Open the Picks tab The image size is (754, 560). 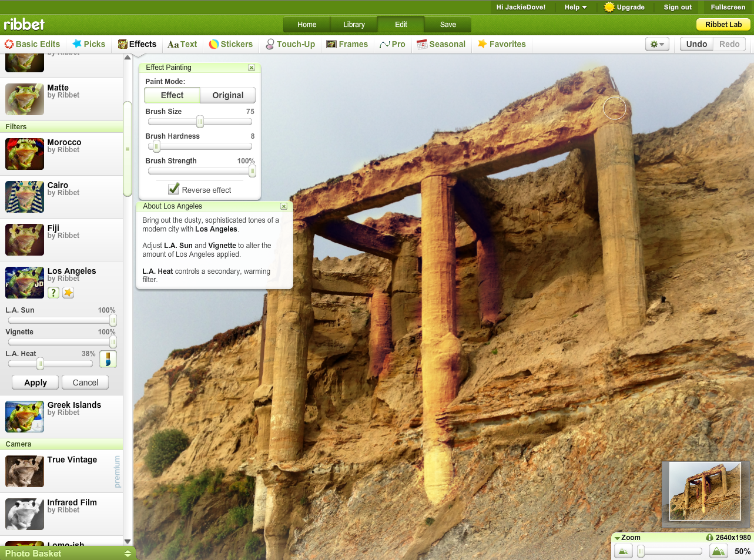[x=89, y=44]
